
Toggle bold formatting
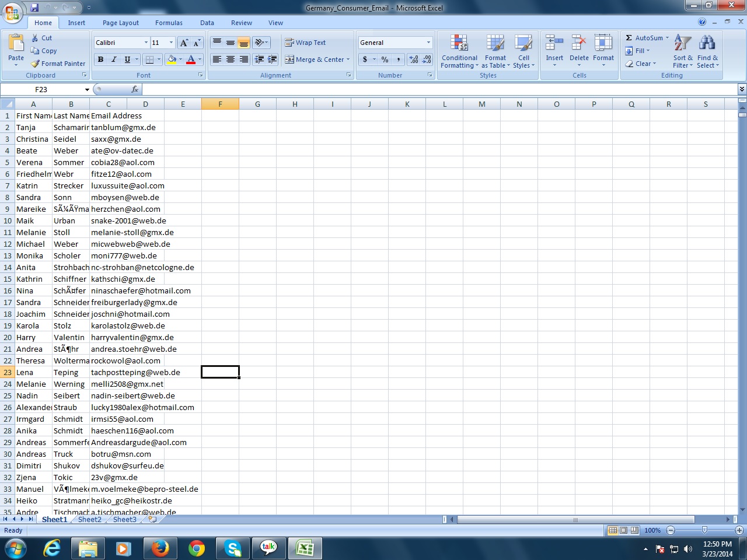click(100, 60)
